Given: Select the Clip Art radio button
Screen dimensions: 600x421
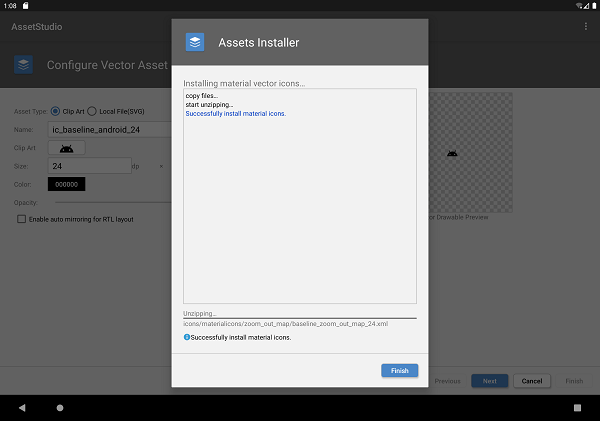Looking at the screenshot, I should tap(55, 111).
